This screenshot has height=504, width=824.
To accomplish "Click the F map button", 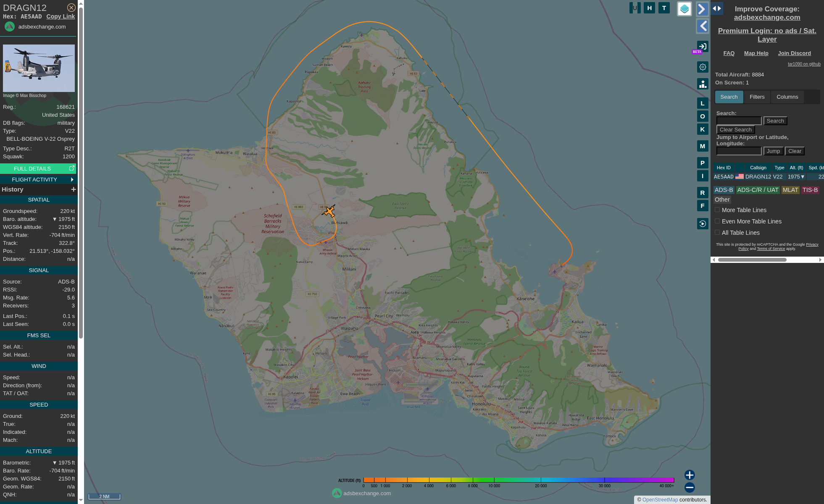I will [703, 206].
